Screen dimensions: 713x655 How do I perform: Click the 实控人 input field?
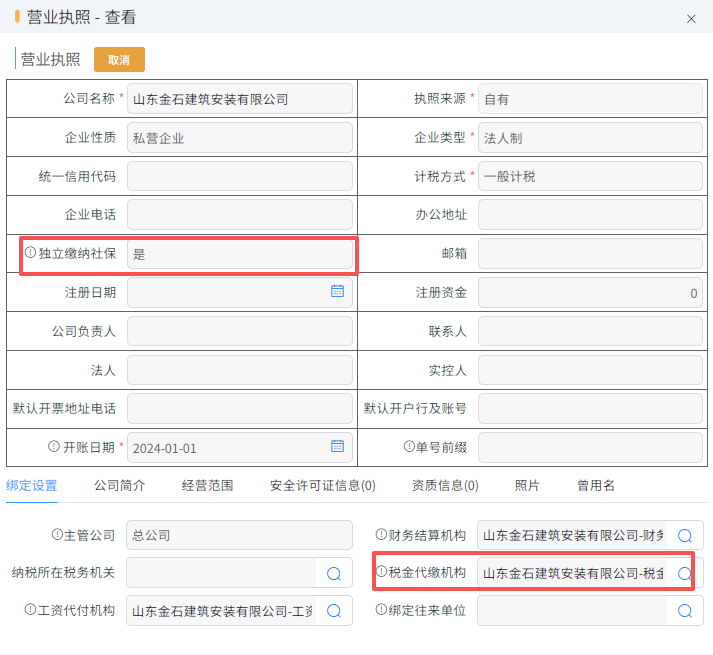coord(590,370)
